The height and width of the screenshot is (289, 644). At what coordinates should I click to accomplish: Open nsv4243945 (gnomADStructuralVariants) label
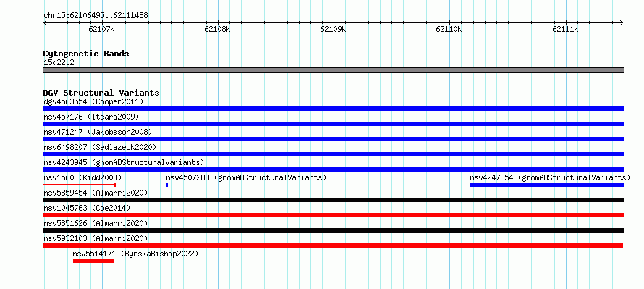click(x=124, y=162)
